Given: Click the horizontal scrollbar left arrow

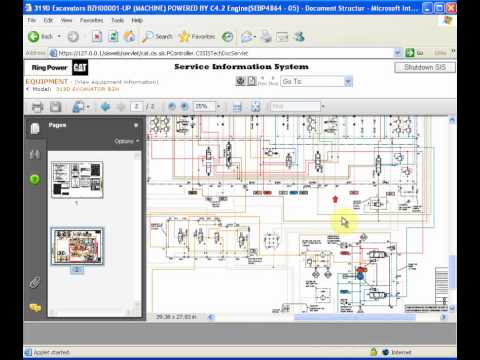Looking at the screenshot, I should point(211,317).
